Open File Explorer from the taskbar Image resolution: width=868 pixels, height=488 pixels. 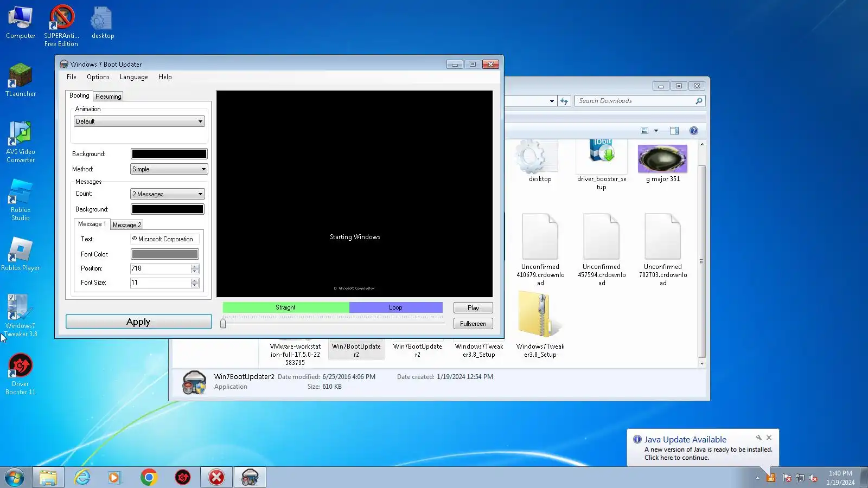[48, 478]
